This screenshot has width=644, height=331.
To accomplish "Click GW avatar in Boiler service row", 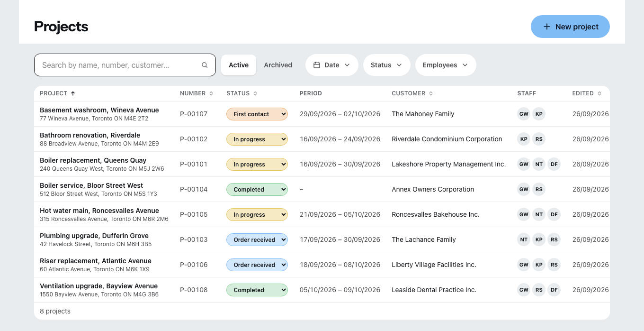I will click(x=524, y=189).
